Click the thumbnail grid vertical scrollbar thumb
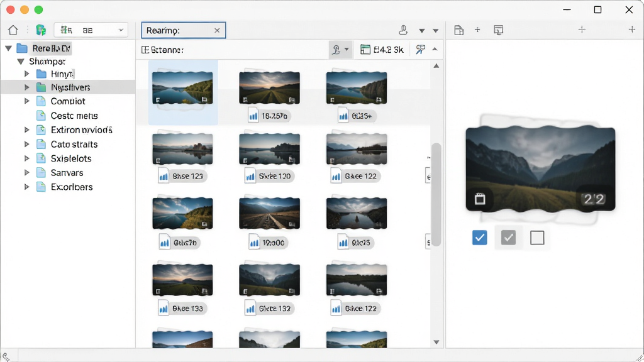644x362 pixels. tap(436, 195)
